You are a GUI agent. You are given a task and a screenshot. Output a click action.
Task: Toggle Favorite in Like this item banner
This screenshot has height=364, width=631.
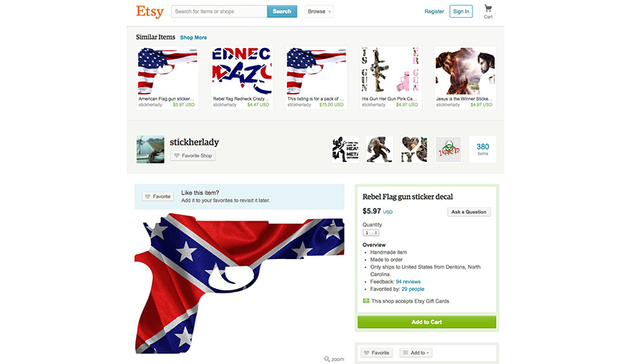click(158, 197)
